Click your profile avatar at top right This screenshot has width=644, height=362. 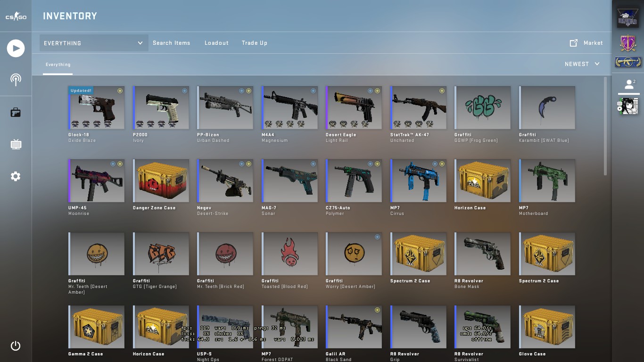628,17
